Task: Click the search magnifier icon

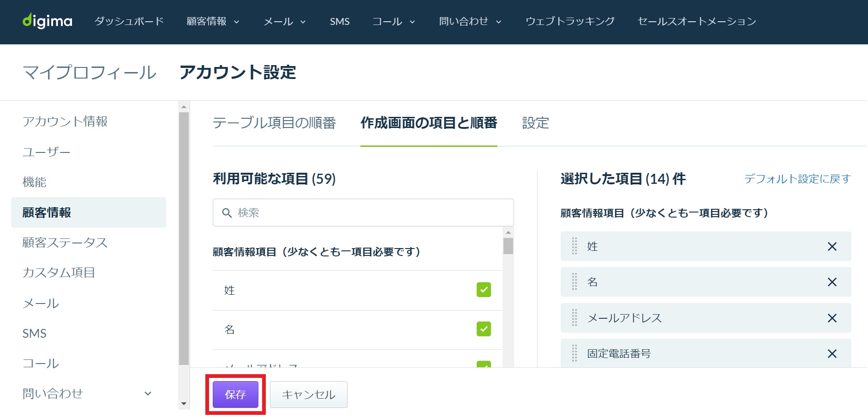Action: click(227, 213)
